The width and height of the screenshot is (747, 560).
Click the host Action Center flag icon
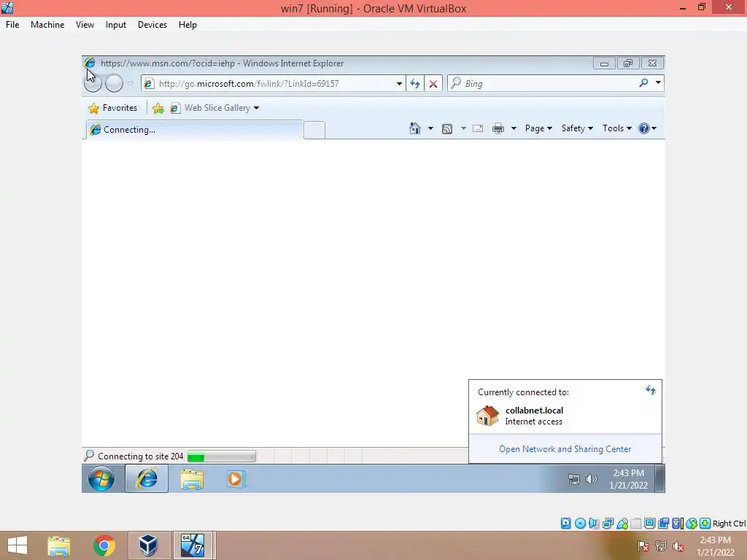(643, 546)
